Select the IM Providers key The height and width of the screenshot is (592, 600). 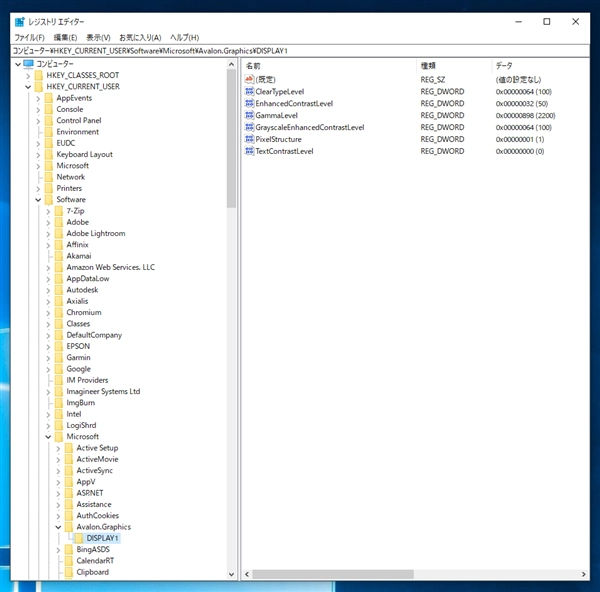point(87,380)
